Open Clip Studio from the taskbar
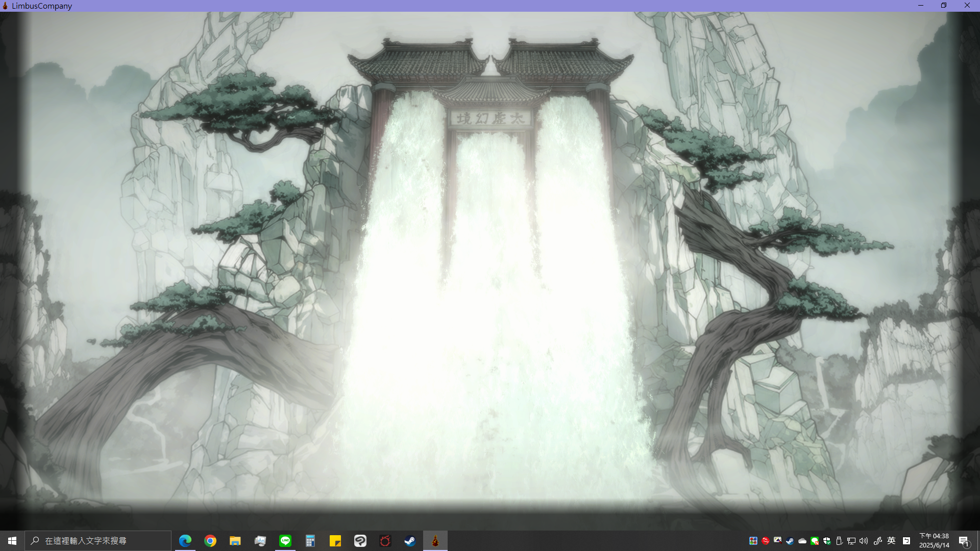 (360, 541)
